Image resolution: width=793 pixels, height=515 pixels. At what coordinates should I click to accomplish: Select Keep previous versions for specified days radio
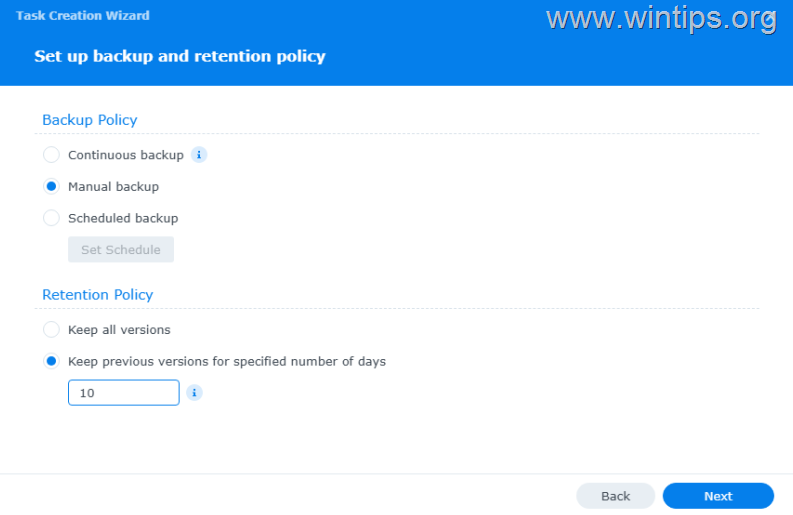pos(51,361)
